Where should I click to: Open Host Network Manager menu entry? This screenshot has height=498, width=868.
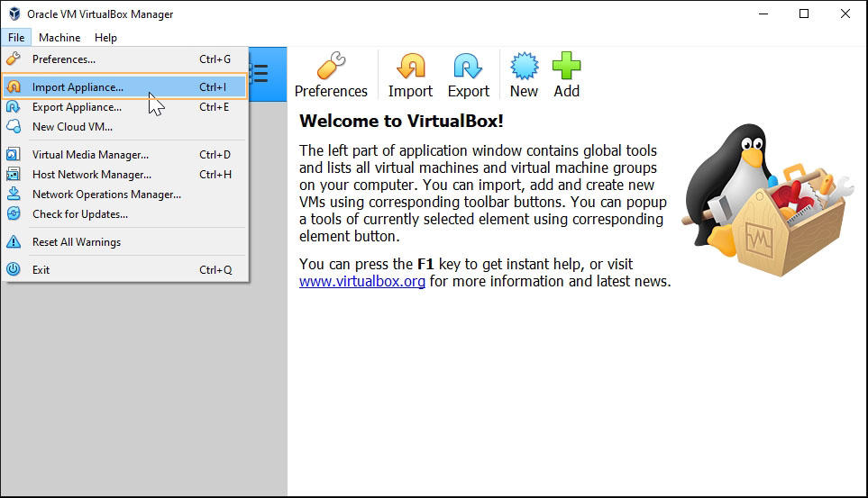(x=91, y=175)
